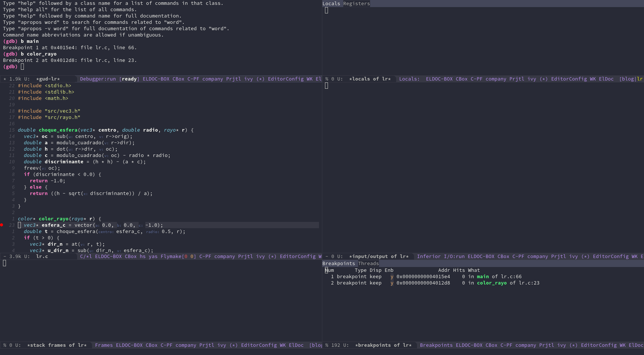Click EditorConfig in gud-lr mode line
The width and height of the screenshot is (644, 355).
286,79
